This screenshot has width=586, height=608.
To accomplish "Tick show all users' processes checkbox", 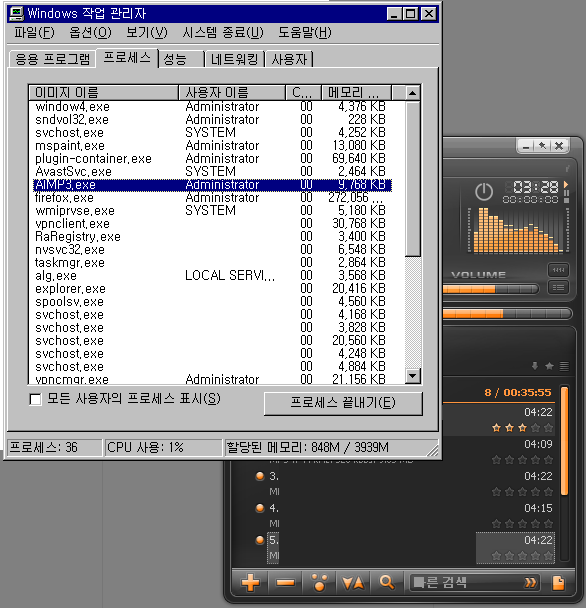I will click(35, 399).
